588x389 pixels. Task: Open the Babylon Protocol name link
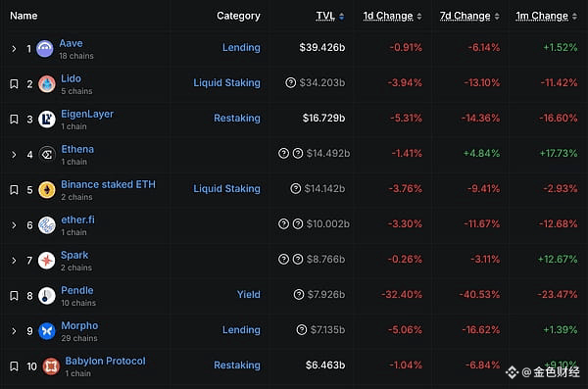(x=106, y=361)
